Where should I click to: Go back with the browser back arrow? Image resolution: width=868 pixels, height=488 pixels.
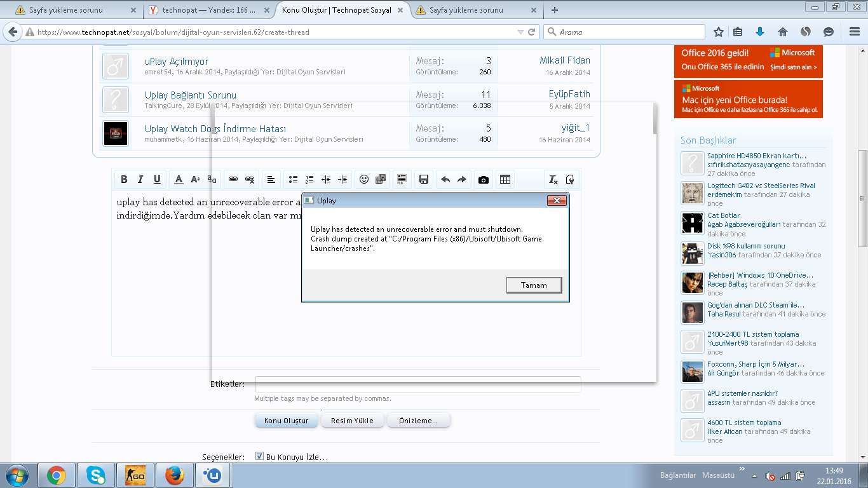pos(13,32)
